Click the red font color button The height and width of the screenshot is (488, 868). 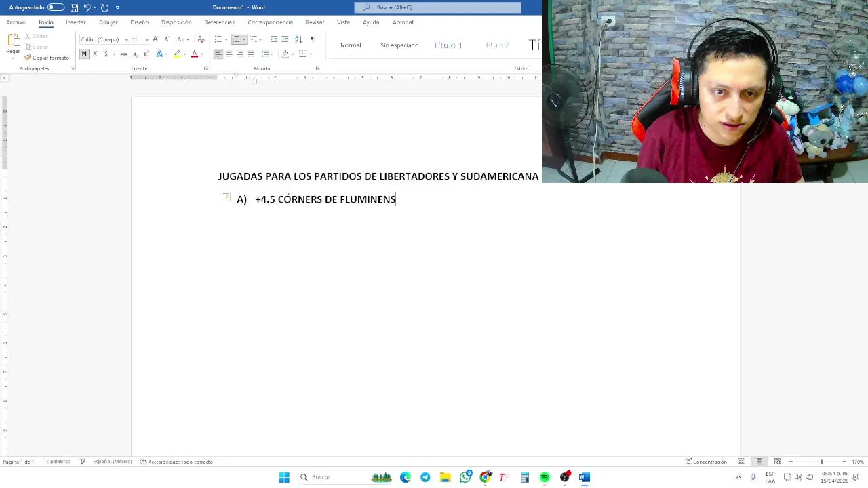(195, 54)
